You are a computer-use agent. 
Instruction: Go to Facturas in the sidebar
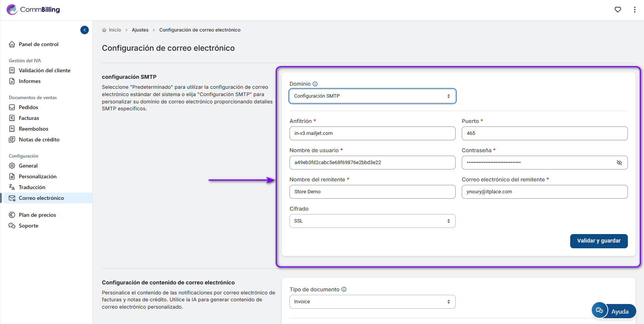(x=29, y=118)
